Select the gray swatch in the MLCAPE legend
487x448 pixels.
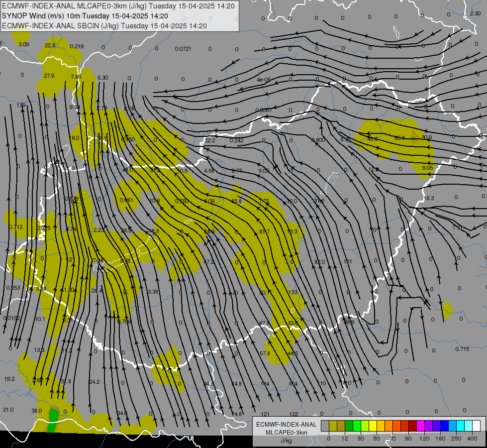pyautogui.click(x=325, y=426)
